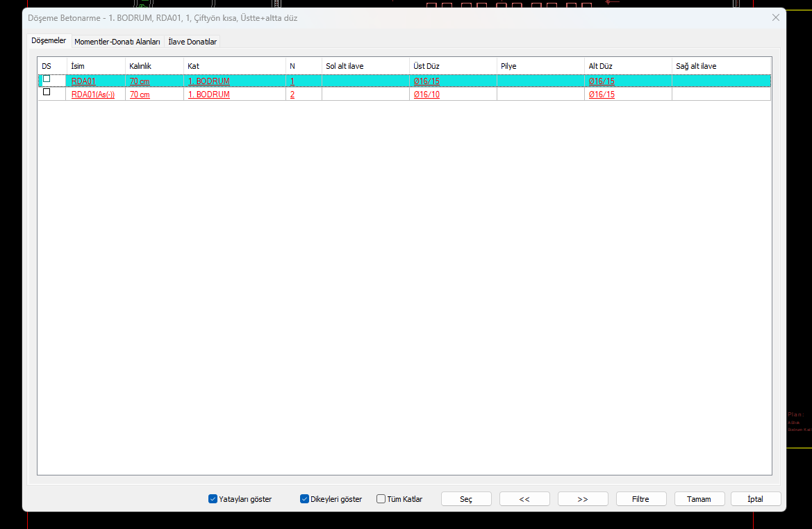Click the DS column header

(52, 66)
